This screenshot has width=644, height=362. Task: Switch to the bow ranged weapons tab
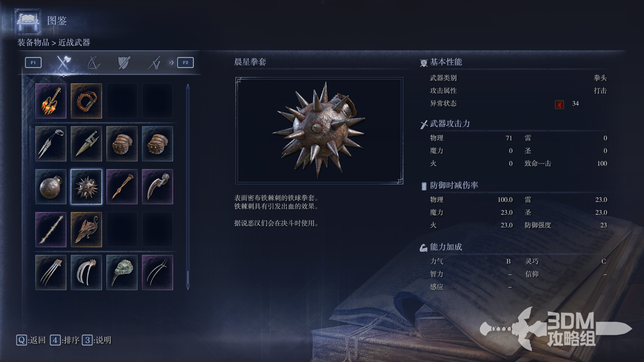(x=94, y=63)
